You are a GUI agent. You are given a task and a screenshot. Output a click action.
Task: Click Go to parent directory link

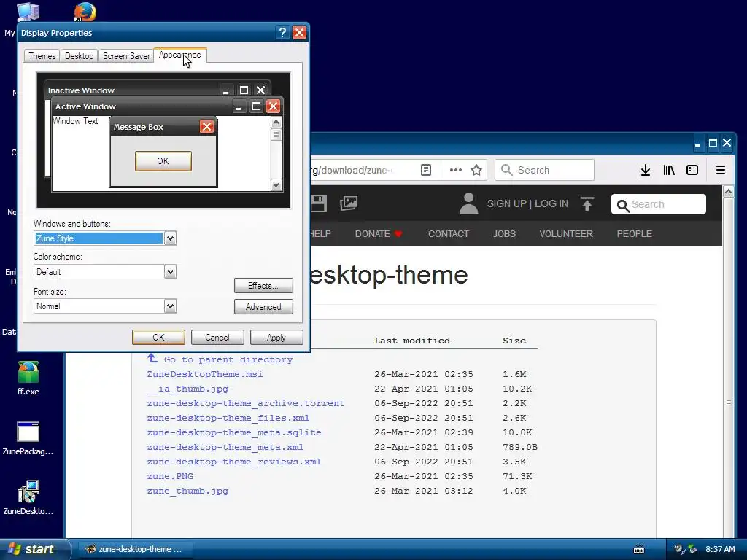[228, 359]
